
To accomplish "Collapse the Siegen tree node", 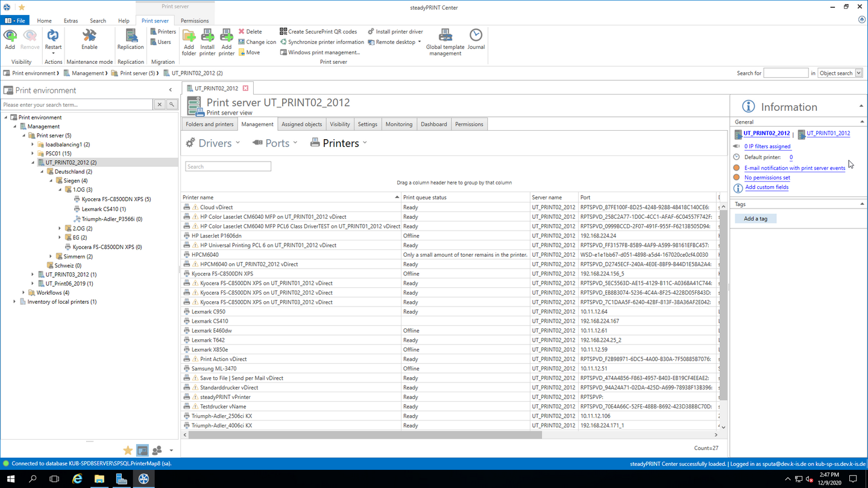I will tap(51, 181).
